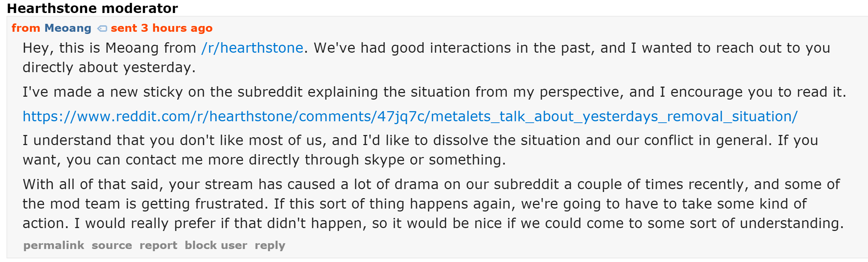868x262 pixels.
Task: View the message source
Action: coord(112,245)
